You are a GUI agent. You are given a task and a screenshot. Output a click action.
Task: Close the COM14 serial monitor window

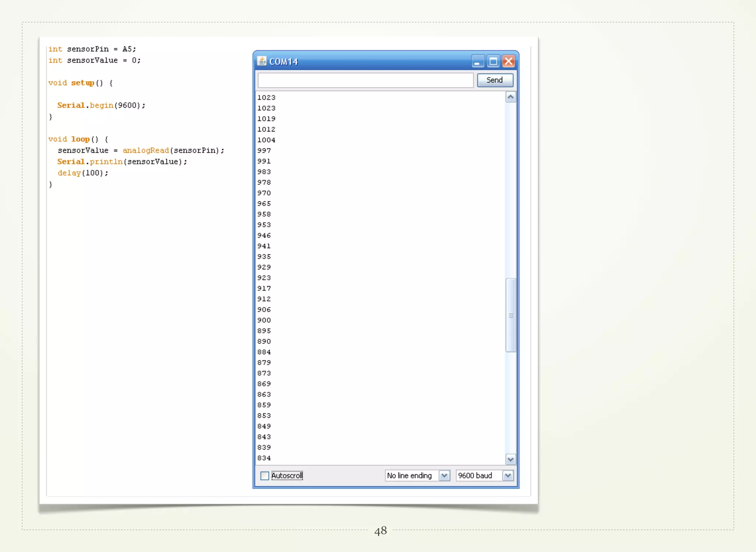click(509, 61)
